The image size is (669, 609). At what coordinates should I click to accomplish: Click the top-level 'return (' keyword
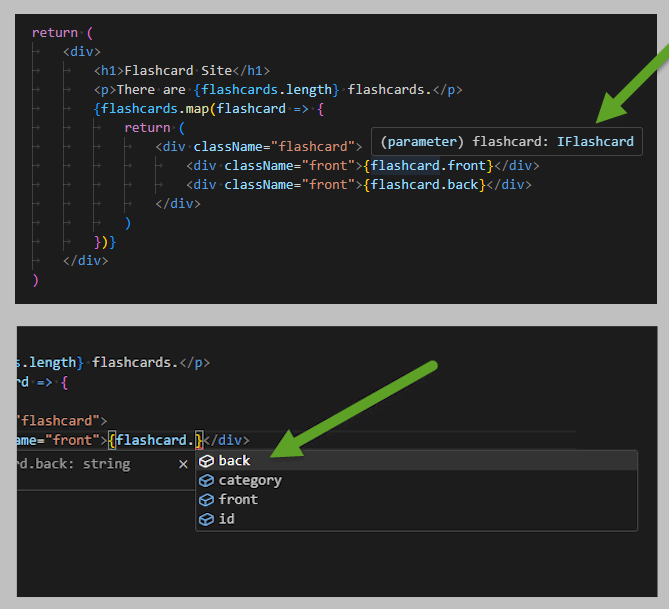(x=62, y=33)
